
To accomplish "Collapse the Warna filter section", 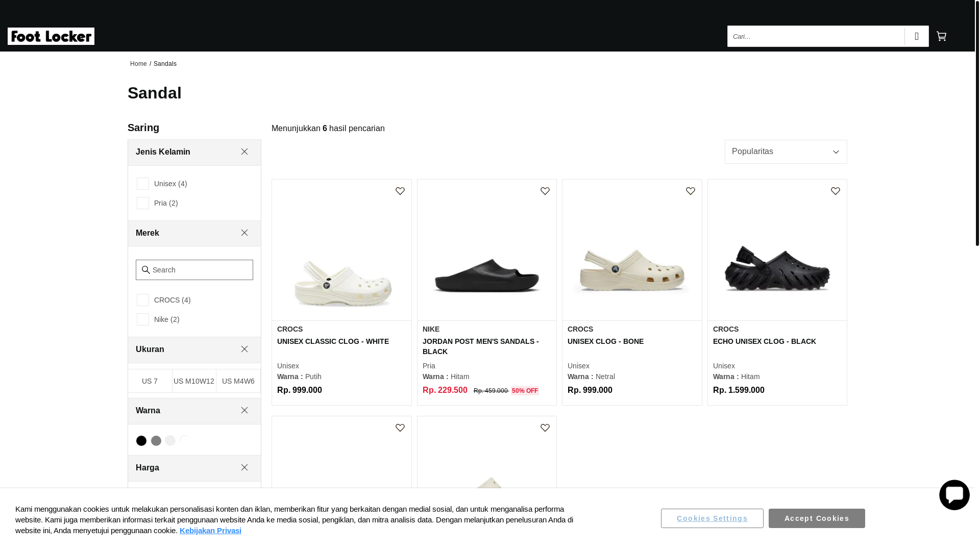I will click(x=244, y=410).
